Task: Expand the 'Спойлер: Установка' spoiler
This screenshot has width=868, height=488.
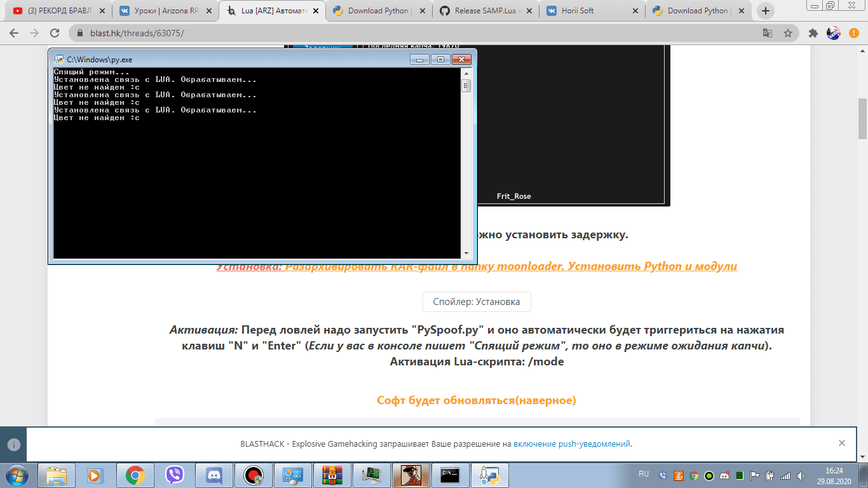Action: pyautogui.click(x=477, y=302)
